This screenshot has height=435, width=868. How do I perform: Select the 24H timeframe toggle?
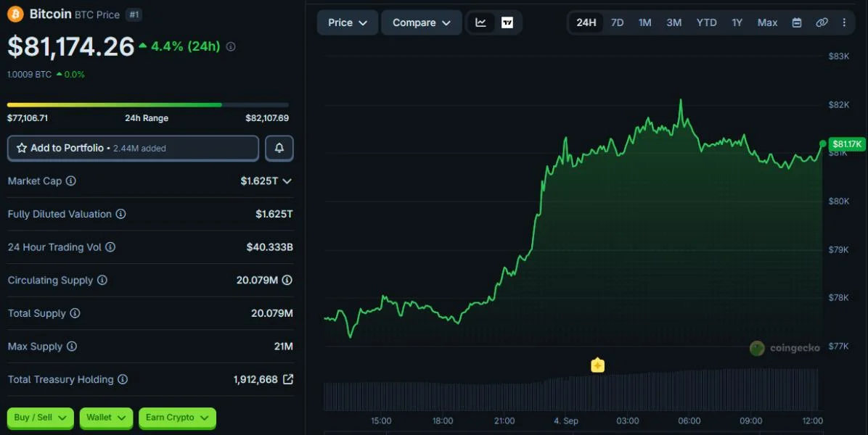[586, 22]
